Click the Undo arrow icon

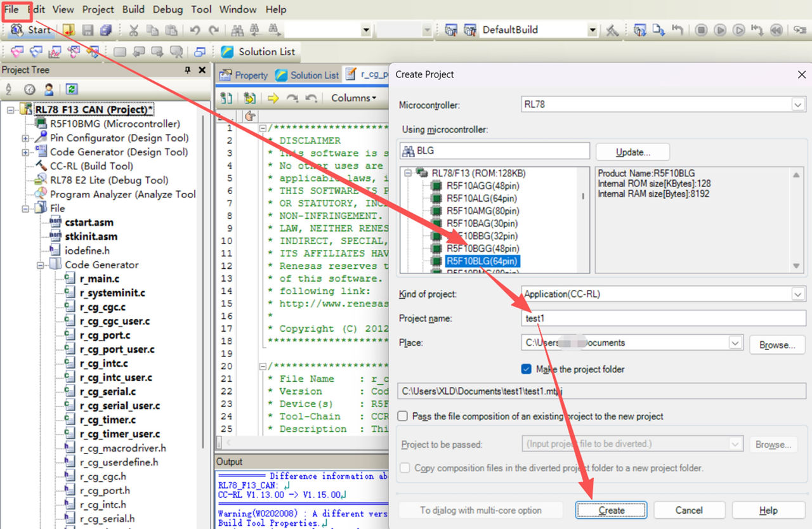coord(195,30)
